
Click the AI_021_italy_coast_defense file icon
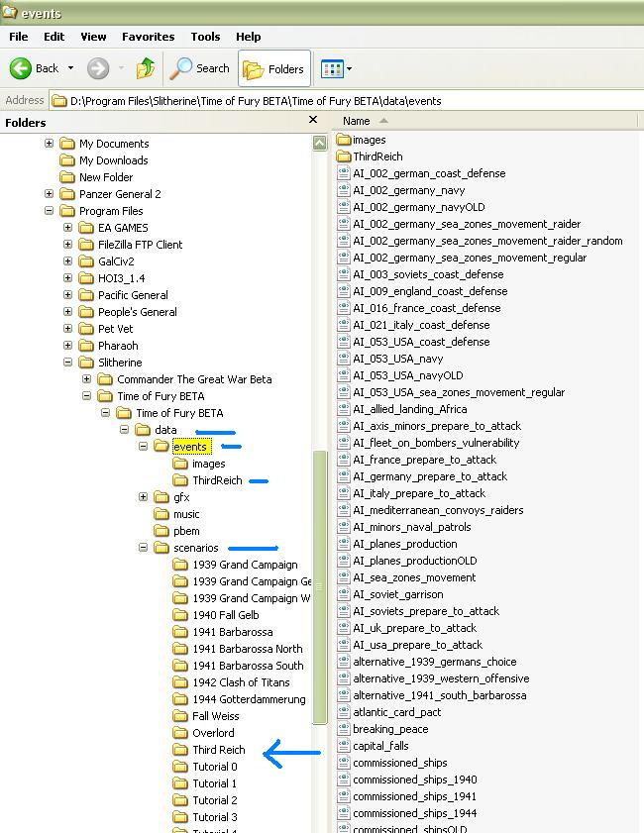(344, 325)
